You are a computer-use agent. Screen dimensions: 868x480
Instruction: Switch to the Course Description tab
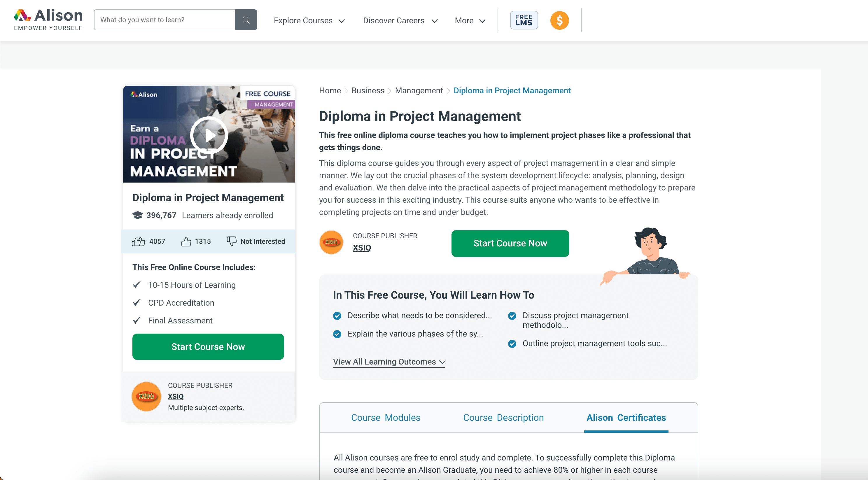coord(503,417)
